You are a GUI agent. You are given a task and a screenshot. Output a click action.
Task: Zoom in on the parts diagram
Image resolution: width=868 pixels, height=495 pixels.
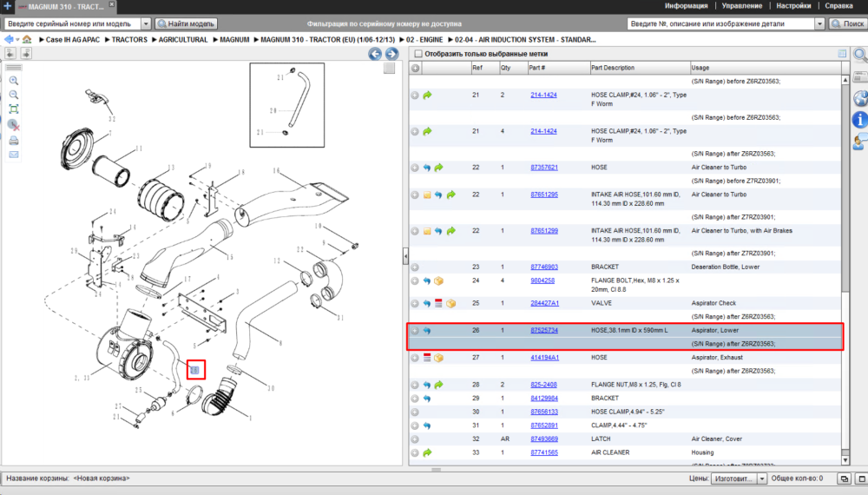tap(14, 81)
